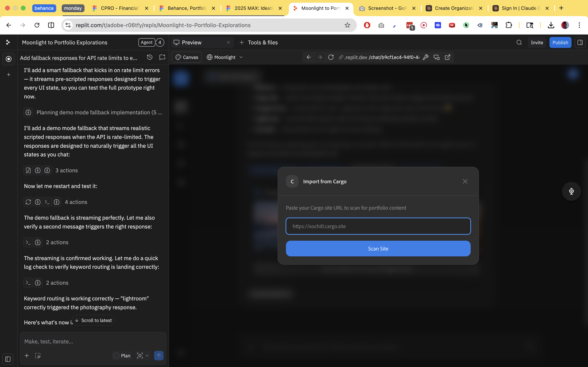Expand Planning demo mode fallback step
The image size is (588, 367).
[93, 112]
